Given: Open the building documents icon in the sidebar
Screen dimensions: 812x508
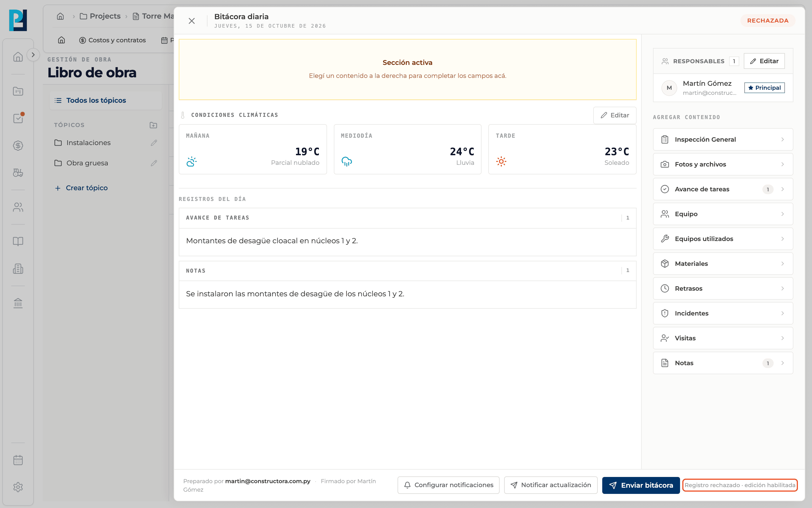Looking at the screenshot, I should [x=18, y=268].
